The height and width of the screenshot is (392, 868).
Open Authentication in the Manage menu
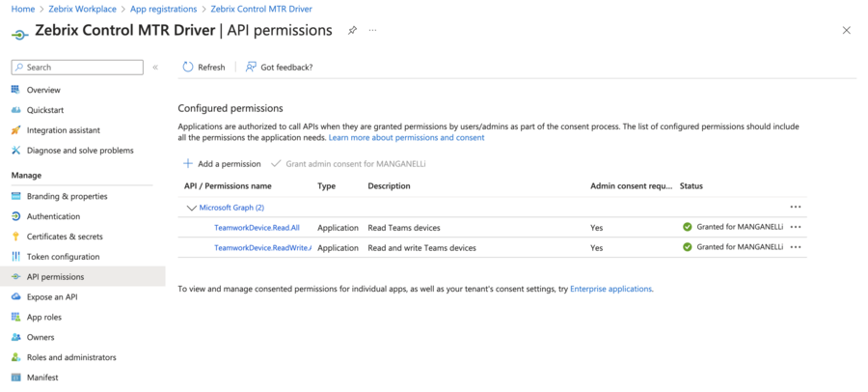(x=54, y=216)
